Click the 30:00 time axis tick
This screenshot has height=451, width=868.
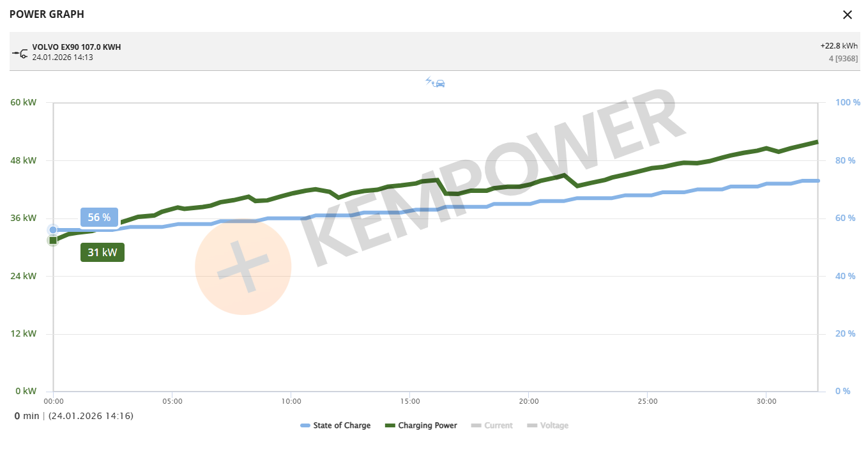(766, 401)
